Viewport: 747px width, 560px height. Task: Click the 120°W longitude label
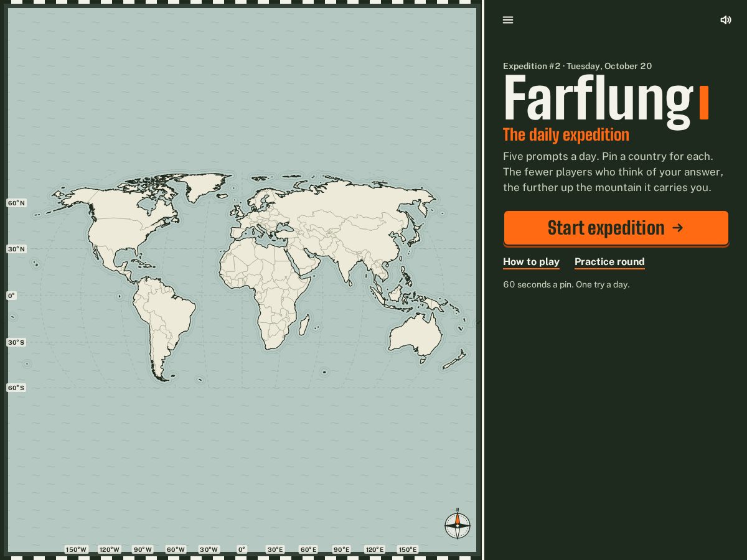coord(110,549)
